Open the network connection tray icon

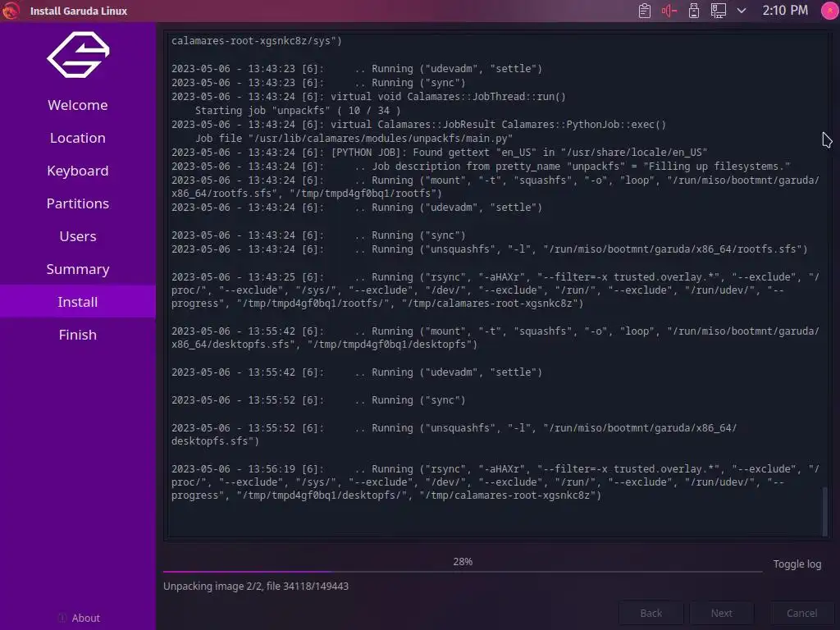click(719, 11)
